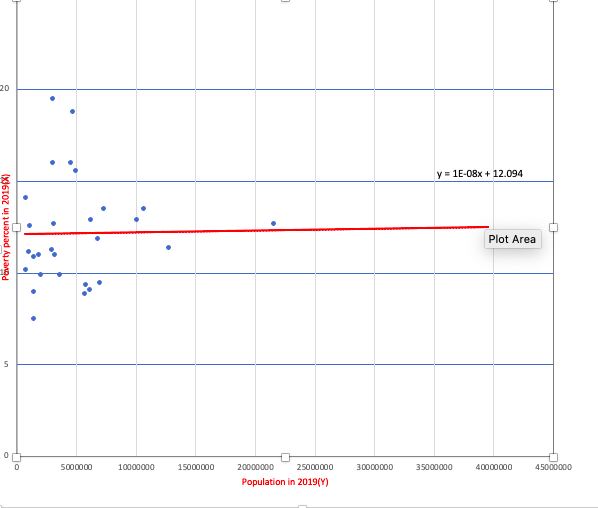Click the y-axis label 5

pos(6,364)
